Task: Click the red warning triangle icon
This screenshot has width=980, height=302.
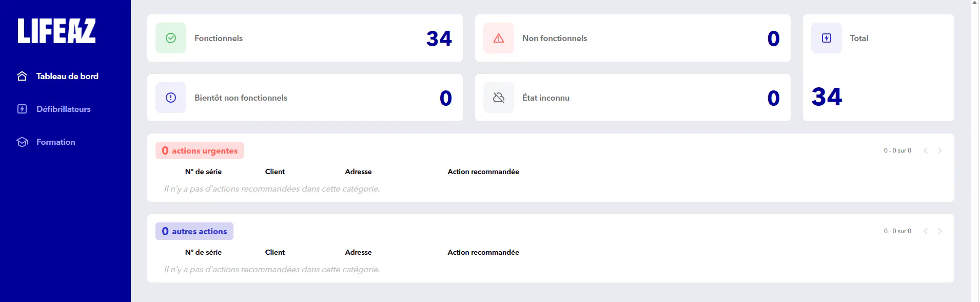Action: pyautogui.click(x=499, y=38)
